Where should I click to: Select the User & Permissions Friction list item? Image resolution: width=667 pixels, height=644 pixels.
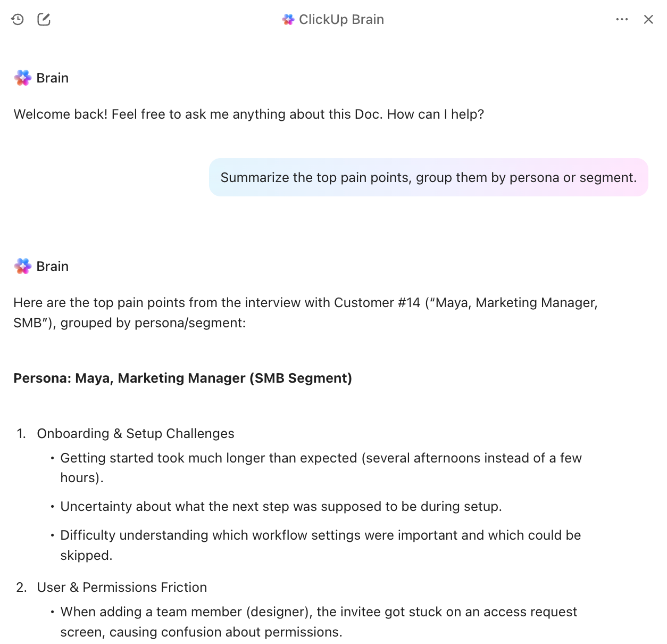pos(122,588)
